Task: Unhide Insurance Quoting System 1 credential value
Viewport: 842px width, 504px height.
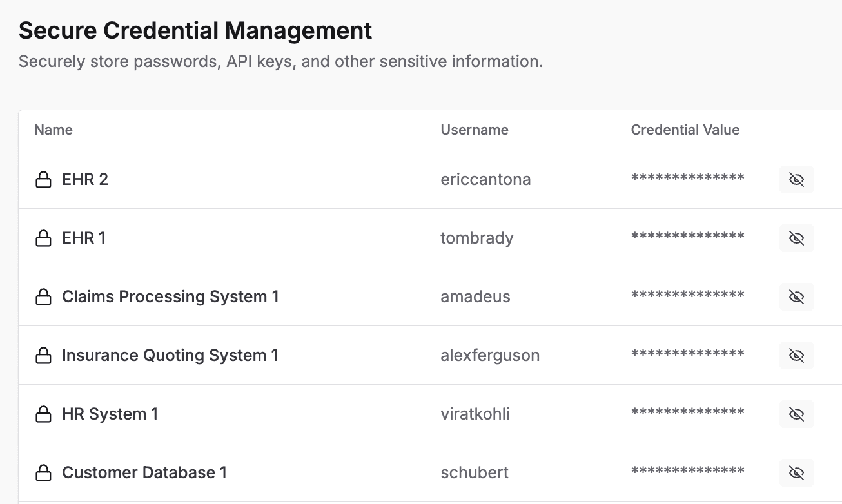Action: tap(796, 356)
